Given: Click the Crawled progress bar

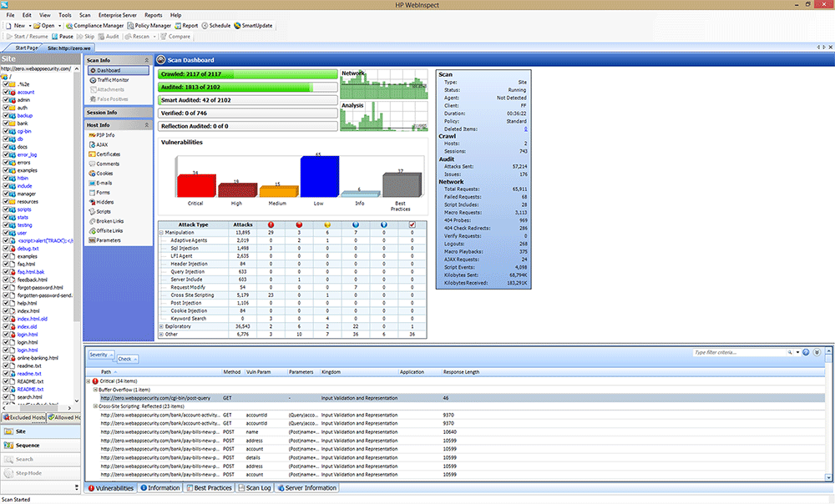Looking at the screenshot, I should click(x=248, y=74).
